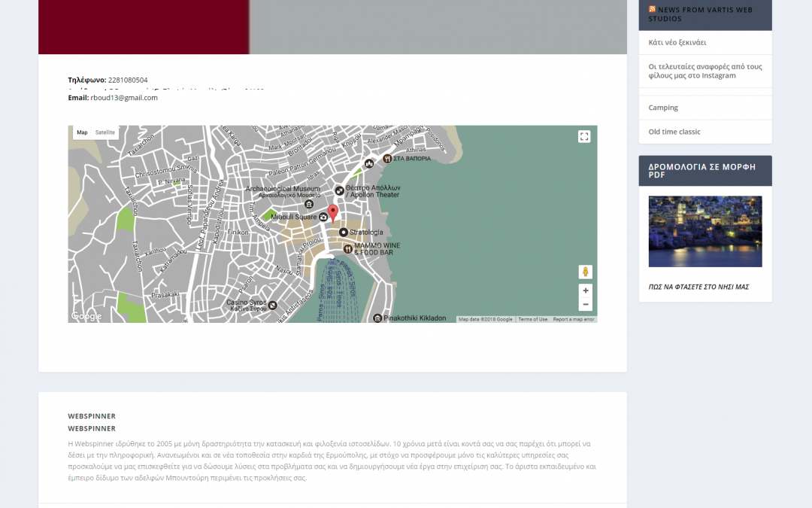Switch map to Satellite view
Viewport: 812px width, 508px height.
(105, 132)
